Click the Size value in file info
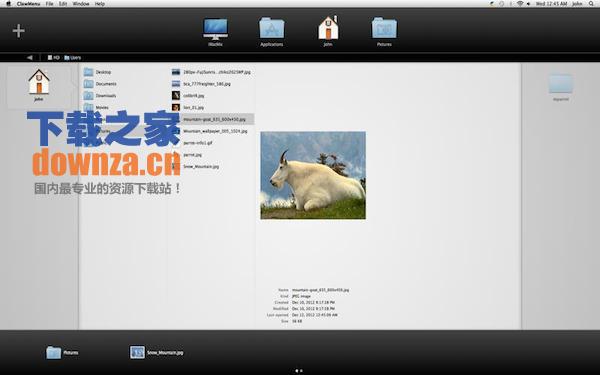The width and height of the screenshot is (600, 375). coord(297,321)
